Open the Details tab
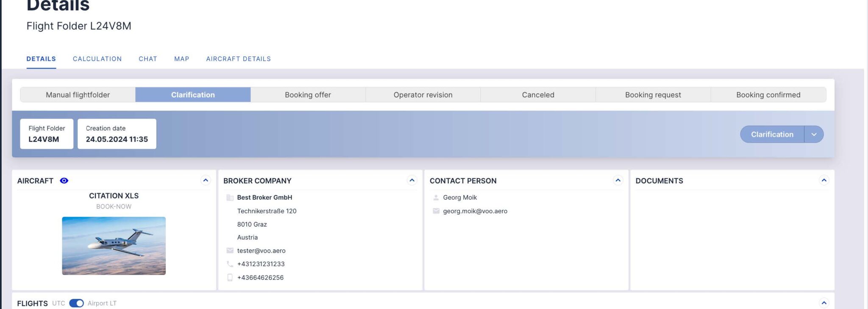This screenshot has width=868, height=309. tap(41, 59)
